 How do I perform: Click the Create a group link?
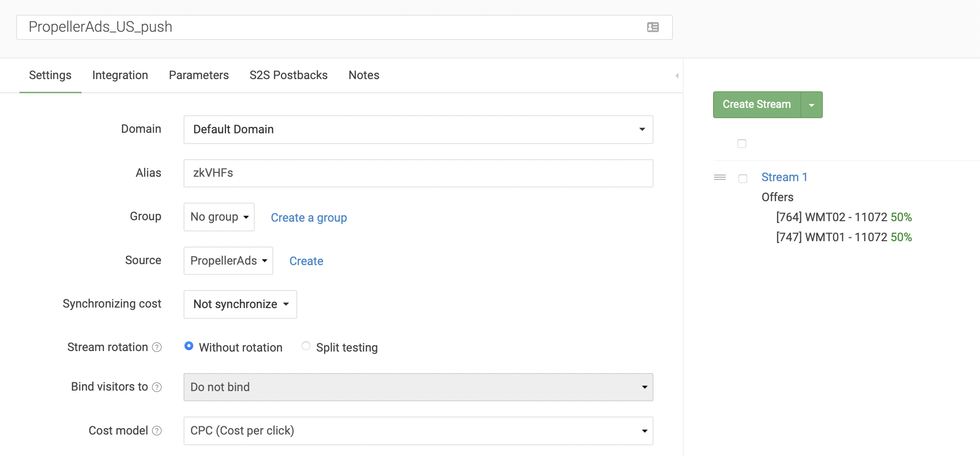pos(309,218)
